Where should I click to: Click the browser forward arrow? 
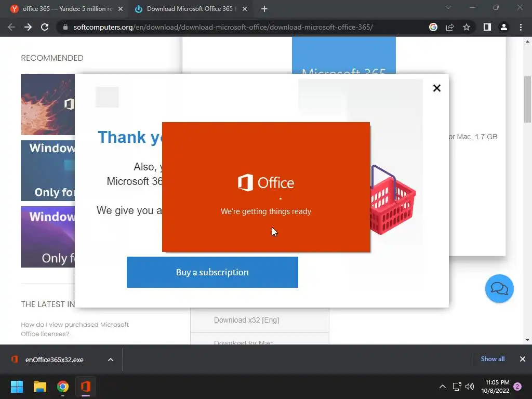[x=28, y=27]
